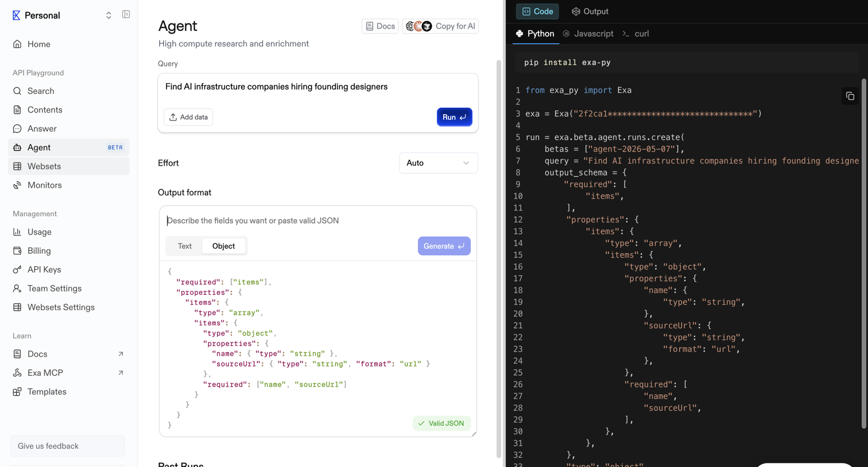Viewport: 868px width, 467px height.
Task: Select the Object output format option
Action: pyautogui.click(x=223, y=246)
